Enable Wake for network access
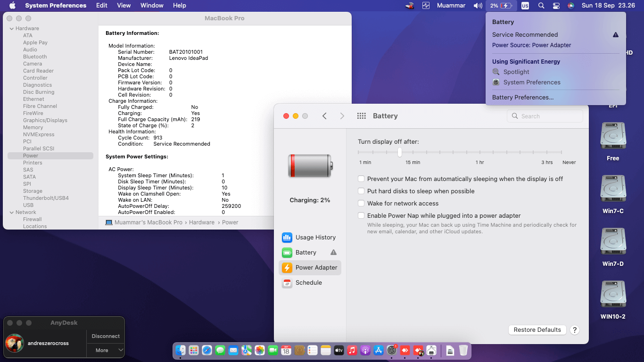The height and width of the screenshot is (362, 644). [361, 204]
